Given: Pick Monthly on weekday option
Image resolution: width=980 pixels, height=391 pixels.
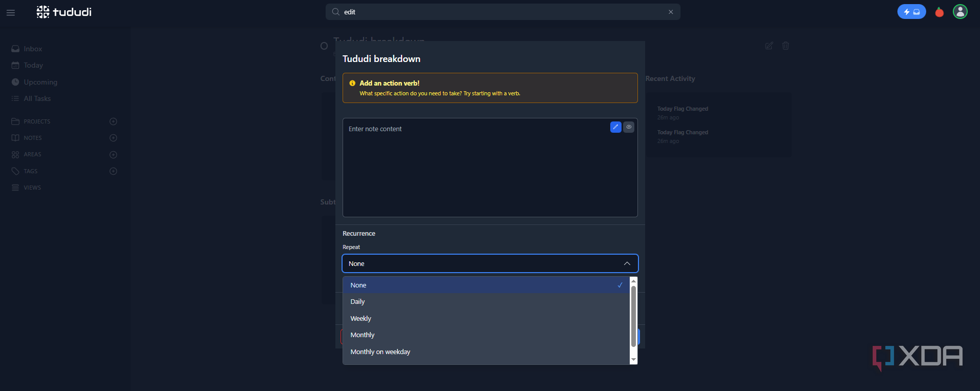Looking at the screenshot, I should click(x=486, y=352).
